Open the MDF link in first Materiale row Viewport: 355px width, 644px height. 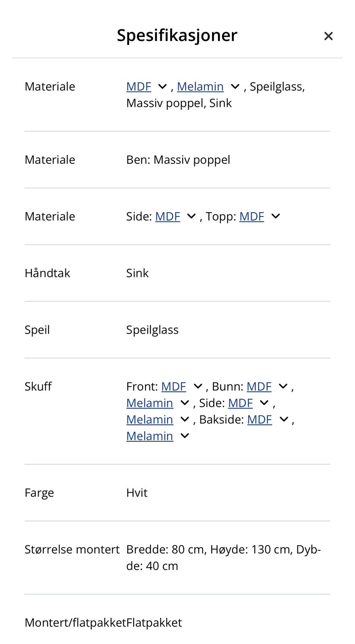pyautogui.click(x=138, y=87)
